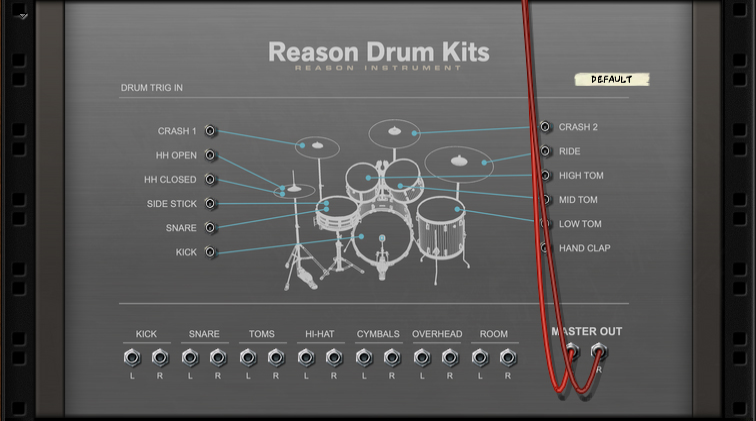Click the KICK trigger input jack
This screenshot has height=421, width=756.
210,252
